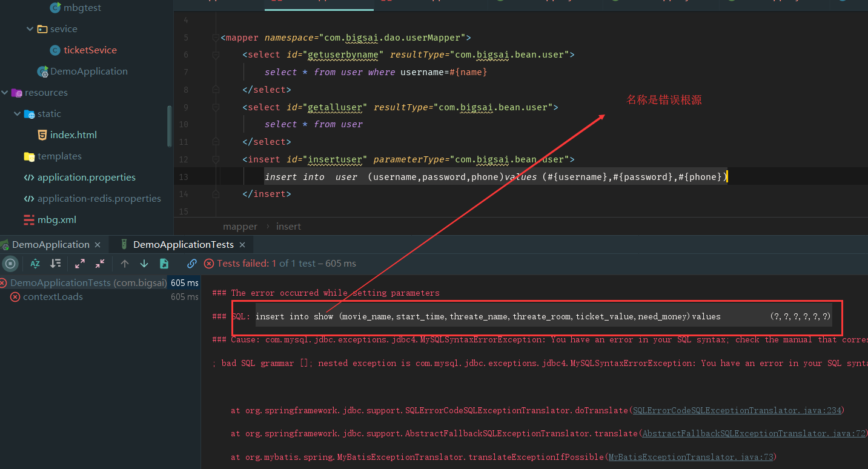Click the blue link icon in test toolbar

[192, 264]
